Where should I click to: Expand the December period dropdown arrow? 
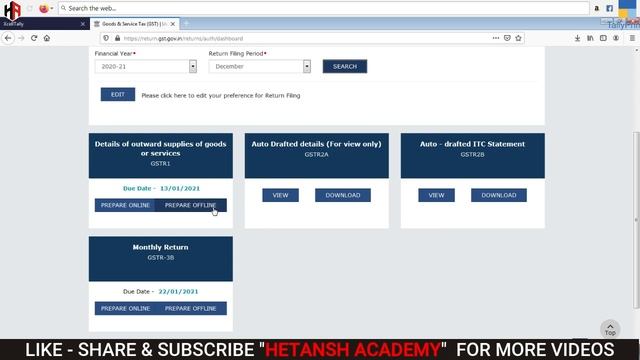tap(307, 66)
